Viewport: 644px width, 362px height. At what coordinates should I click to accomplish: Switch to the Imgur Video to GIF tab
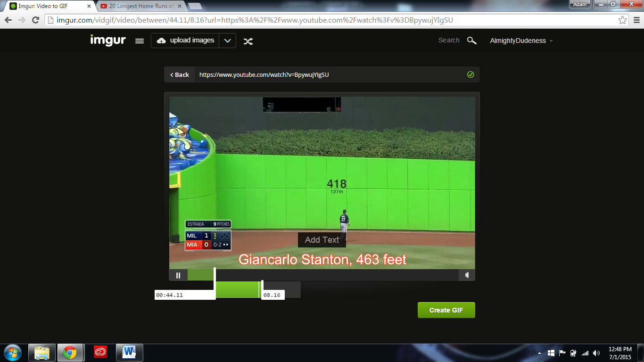[x=42, y=6]
